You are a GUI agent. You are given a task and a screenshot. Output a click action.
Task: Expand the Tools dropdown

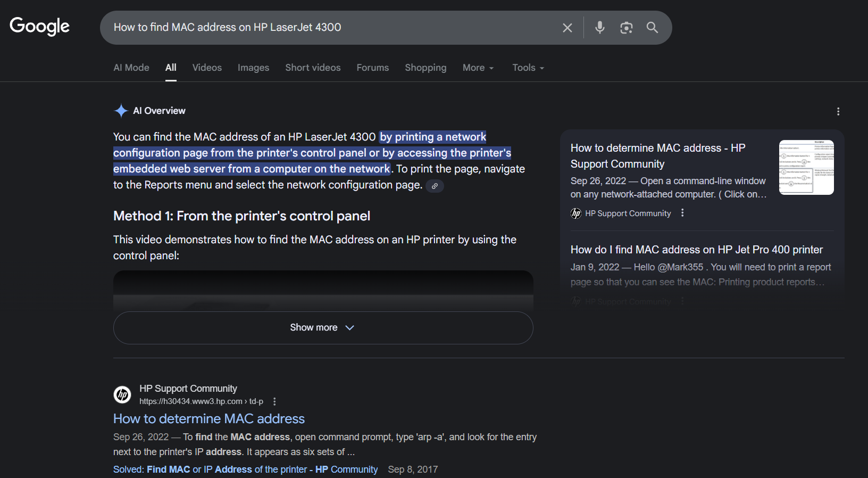point(528,68)
